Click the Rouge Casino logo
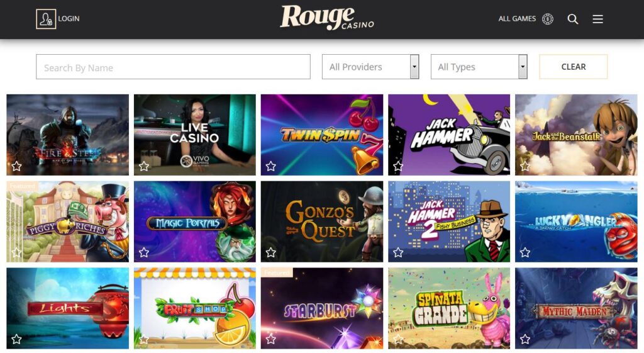 pos(327,18)
